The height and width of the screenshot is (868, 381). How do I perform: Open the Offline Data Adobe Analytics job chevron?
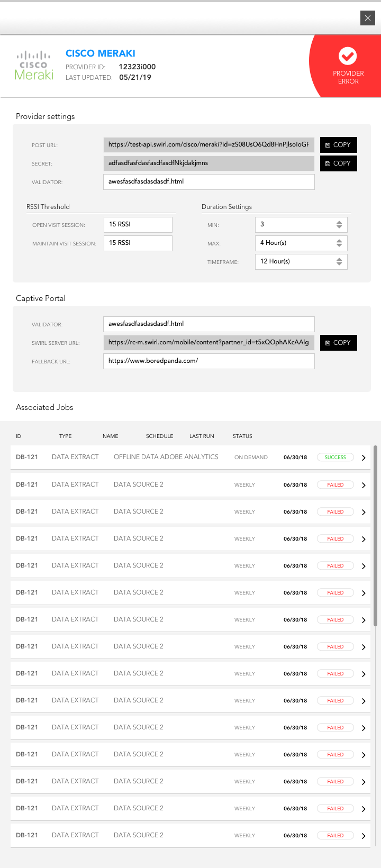click(364, 458)
